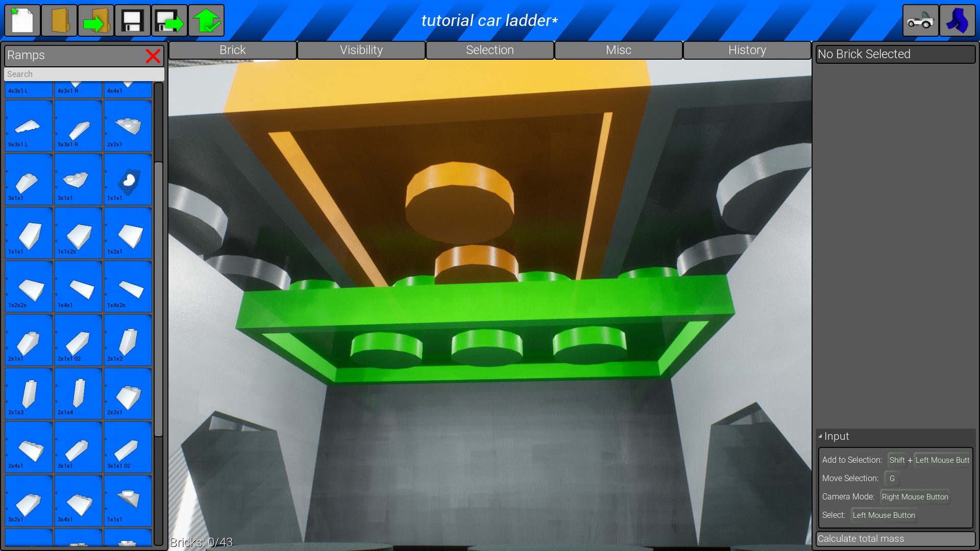Screen dimensions: 980x551
Task: Click the brick Search field
Action: pos(84,74)
